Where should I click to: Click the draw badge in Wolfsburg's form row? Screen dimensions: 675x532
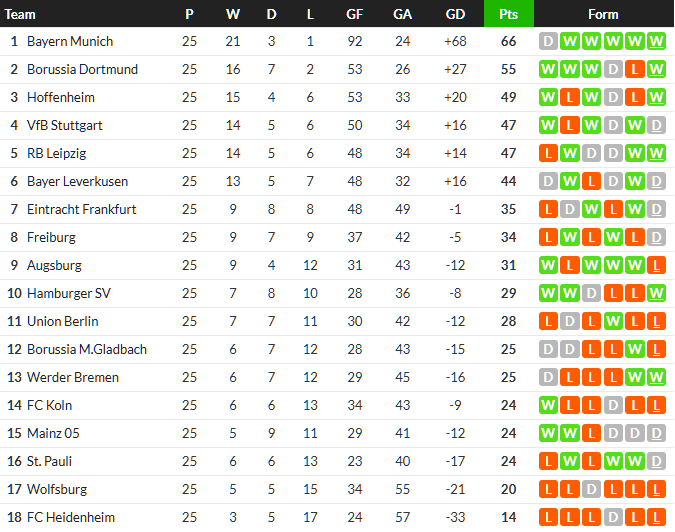[x=591, y=490]
